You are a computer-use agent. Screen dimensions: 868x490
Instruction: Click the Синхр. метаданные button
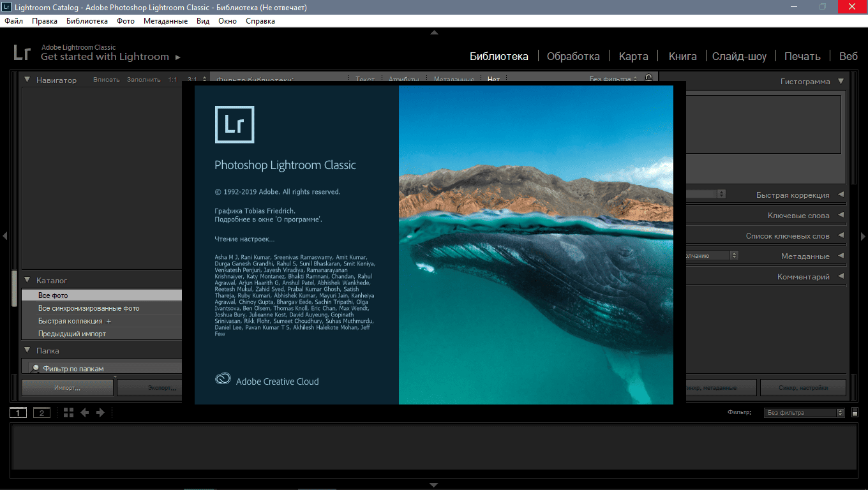(x=721, y=387)
